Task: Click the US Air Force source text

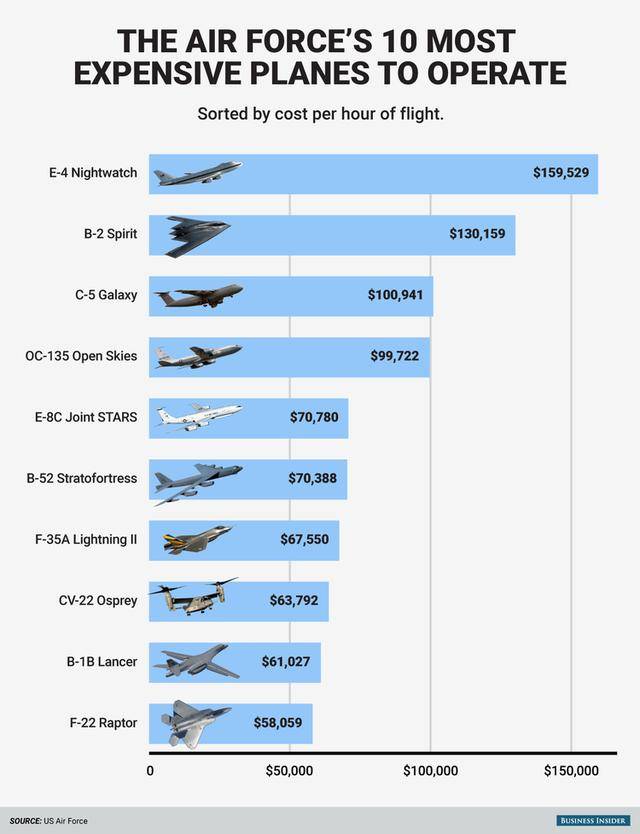Action: [x=66, y=821]
